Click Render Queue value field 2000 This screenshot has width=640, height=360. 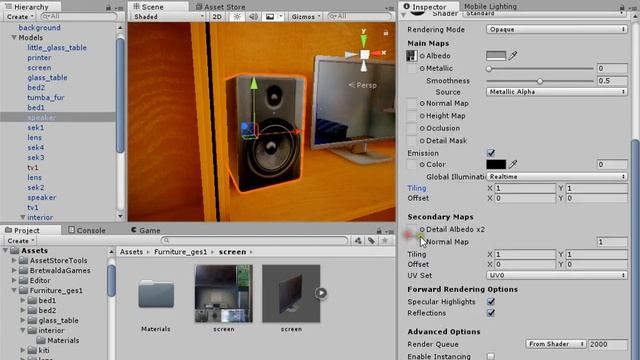point(608,344)
